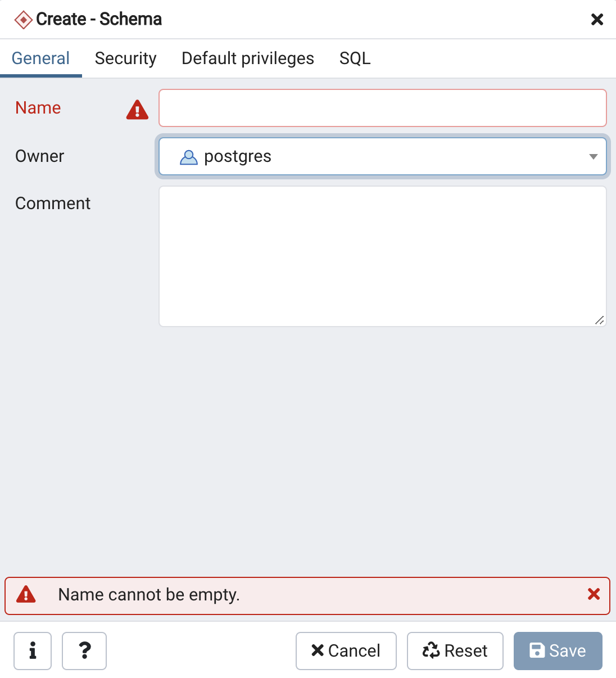
Task: Select the General tab
Action: click(40, 58)
